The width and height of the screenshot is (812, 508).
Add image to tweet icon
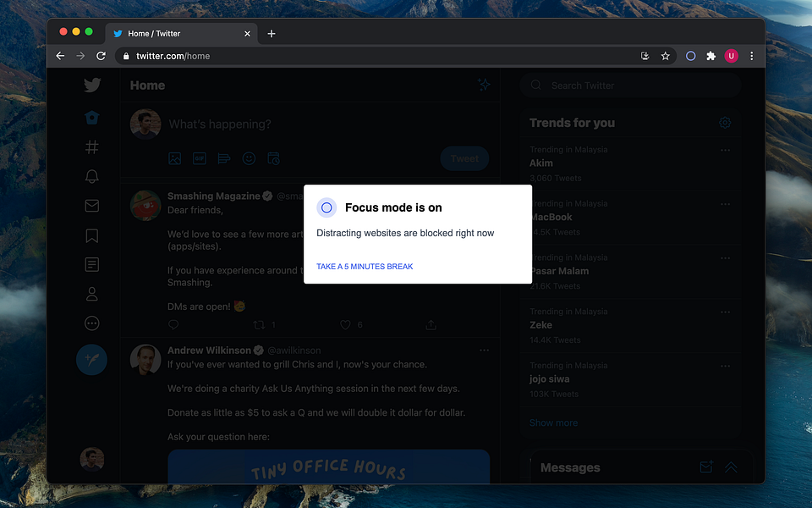click(x=174, y=158)
